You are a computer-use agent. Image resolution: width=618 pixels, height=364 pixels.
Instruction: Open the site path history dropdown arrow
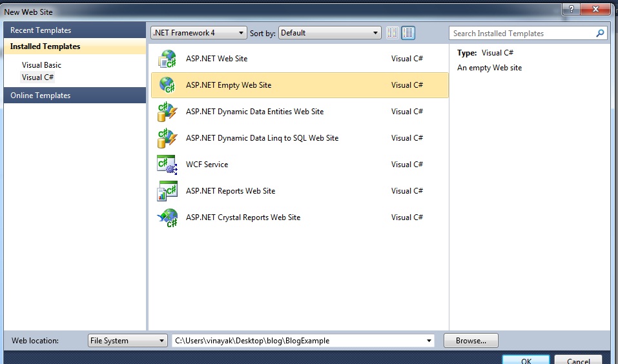pyautogui.click(x=429, y=341)
